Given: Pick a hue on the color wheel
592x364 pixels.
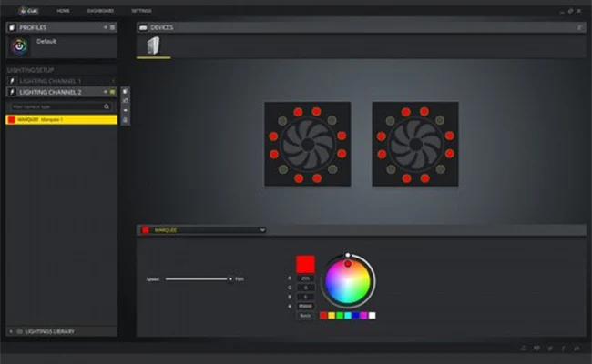Looking at the screenshot, I should 348,281.
